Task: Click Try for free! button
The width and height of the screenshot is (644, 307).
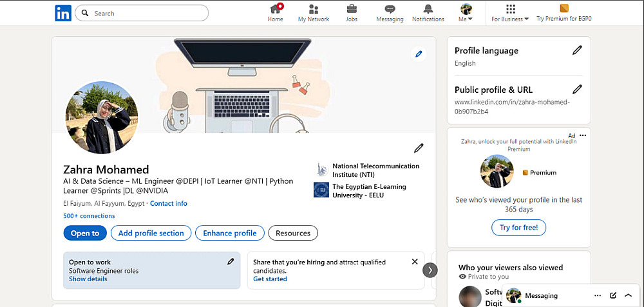Action: pyautogui.click(x=518, y=228)
